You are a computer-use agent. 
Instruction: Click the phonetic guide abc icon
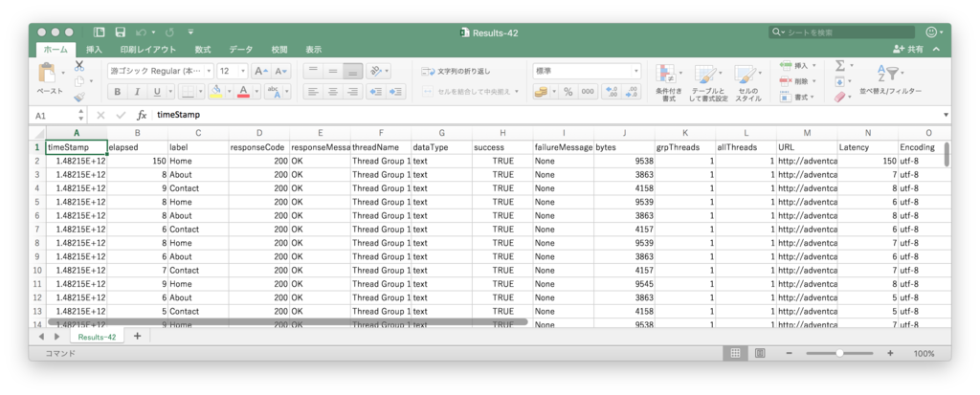[275, 92]
